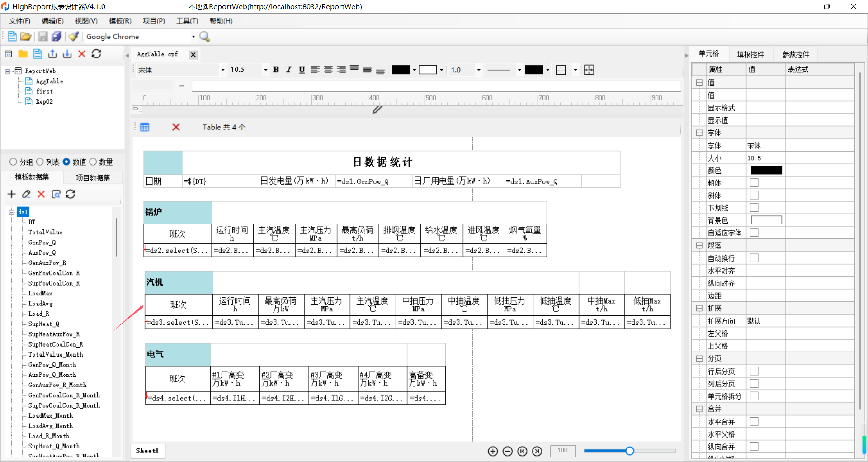The height and width of the screenshot is (462, 868).
Task: Open a file using the folder icon
Action: coord(26,37)
